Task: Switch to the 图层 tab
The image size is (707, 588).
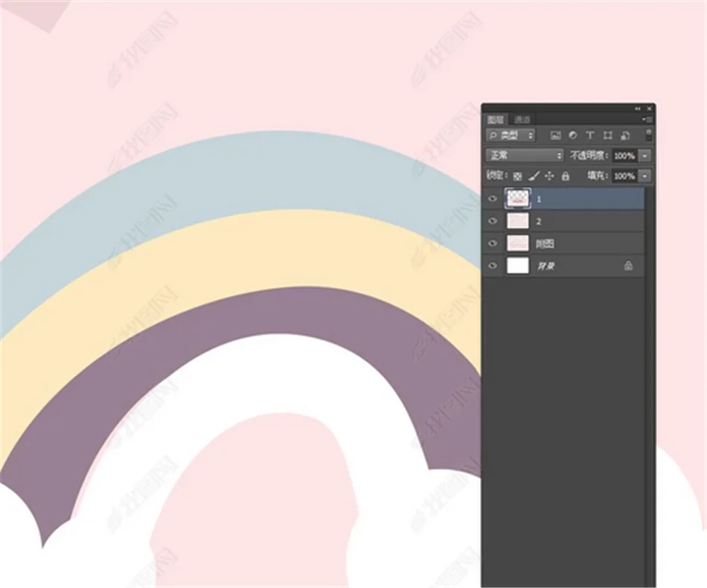Action: pos(496,120)
